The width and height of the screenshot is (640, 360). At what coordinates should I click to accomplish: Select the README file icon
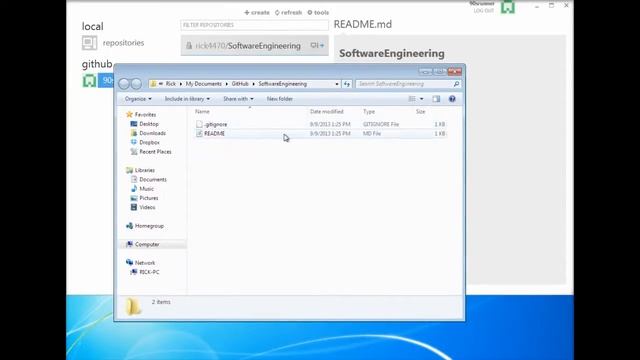click(199, 133)
